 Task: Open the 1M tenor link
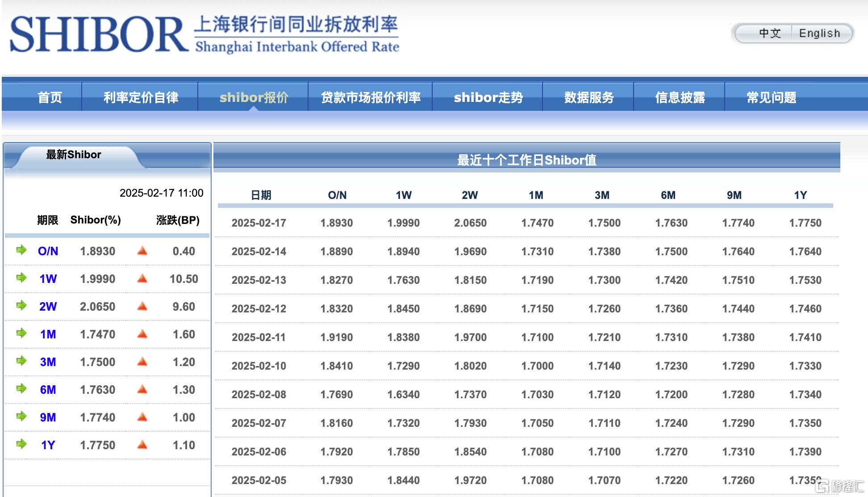click(48, 334)
